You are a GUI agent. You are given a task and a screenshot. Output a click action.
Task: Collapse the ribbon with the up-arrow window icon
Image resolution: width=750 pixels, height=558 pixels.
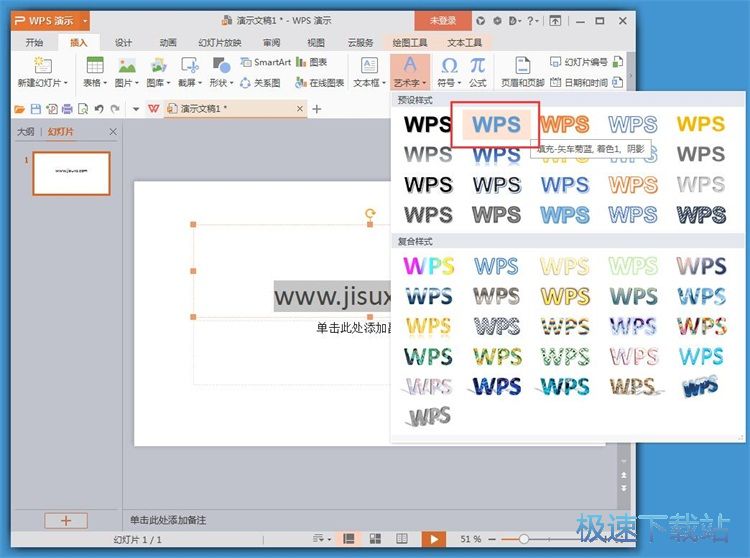555,21
